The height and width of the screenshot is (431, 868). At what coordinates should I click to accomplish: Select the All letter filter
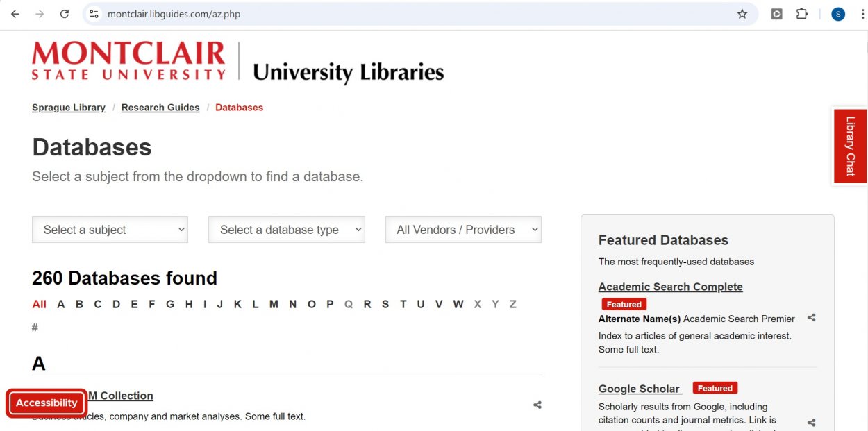coord(39,304)
